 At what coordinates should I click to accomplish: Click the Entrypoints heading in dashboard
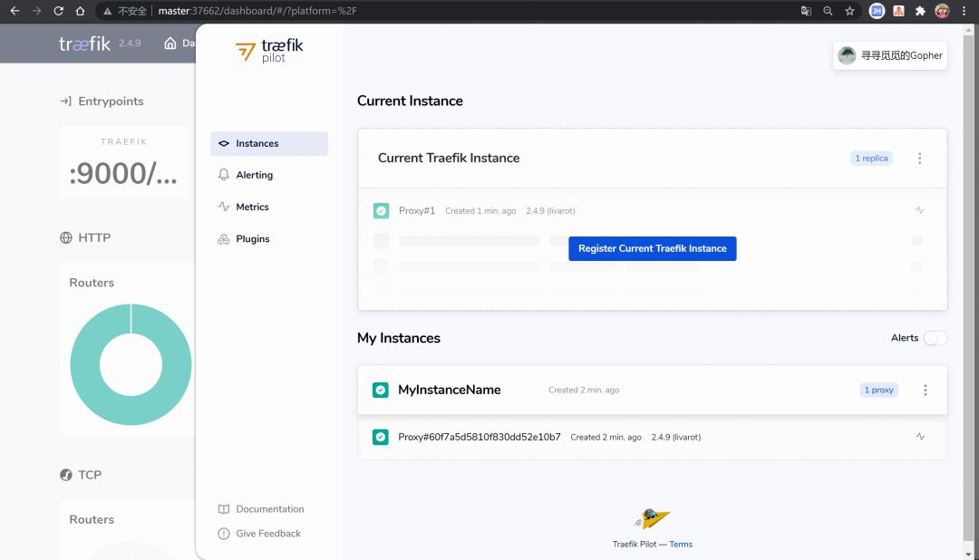[111, 101]
